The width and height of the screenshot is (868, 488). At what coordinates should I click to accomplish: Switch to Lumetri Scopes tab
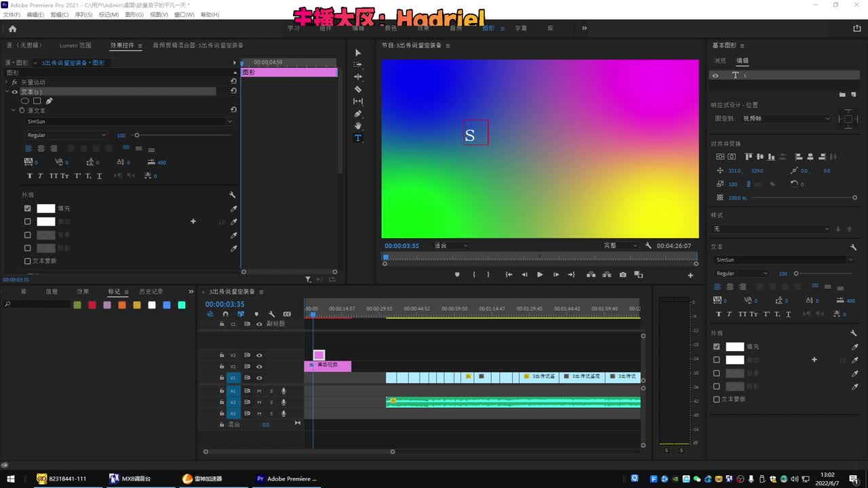tap(75, 45)
